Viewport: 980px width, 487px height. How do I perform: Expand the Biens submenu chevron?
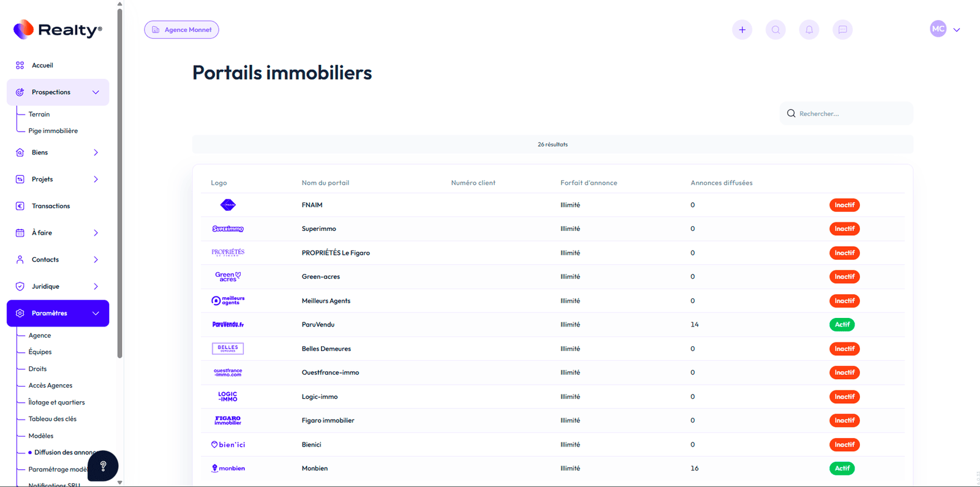[96, 153]
